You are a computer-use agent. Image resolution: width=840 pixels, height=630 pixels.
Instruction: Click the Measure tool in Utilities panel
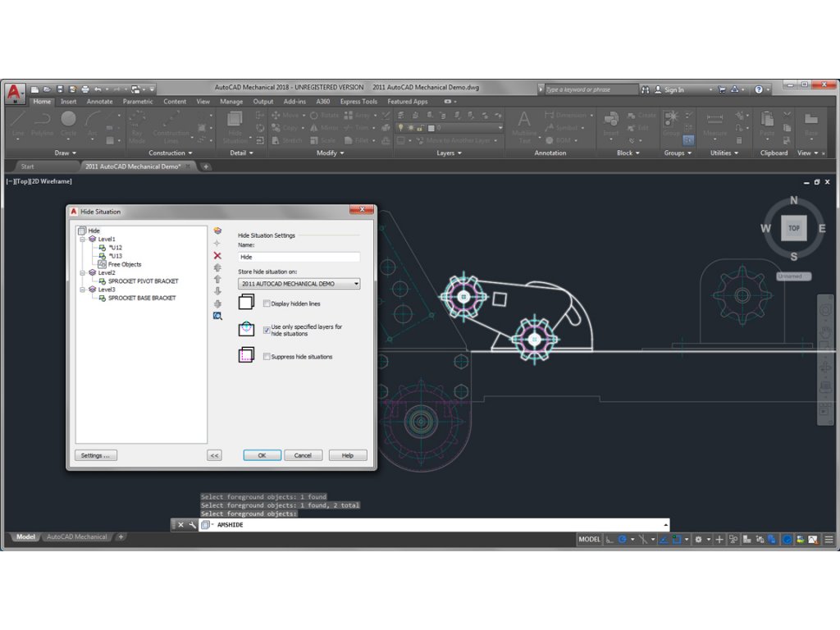[x=714, y=124]
